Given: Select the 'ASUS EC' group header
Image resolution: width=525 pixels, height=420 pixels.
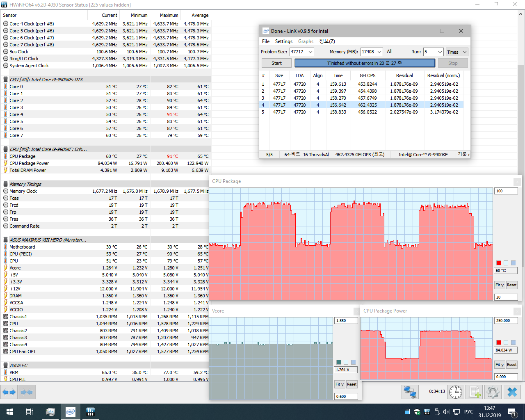Looking at the screenshot, I should tap(105, 365).
